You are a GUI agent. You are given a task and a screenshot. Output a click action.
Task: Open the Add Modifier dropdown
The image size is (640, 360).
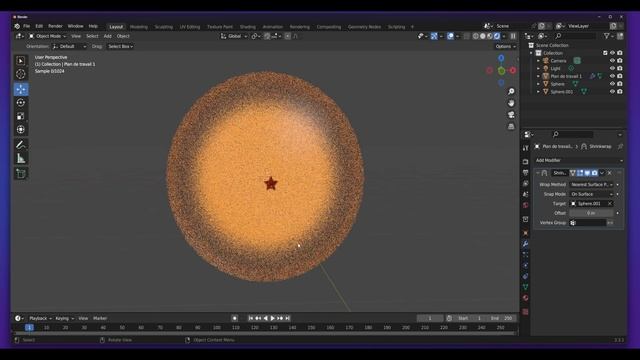(579, 160)
